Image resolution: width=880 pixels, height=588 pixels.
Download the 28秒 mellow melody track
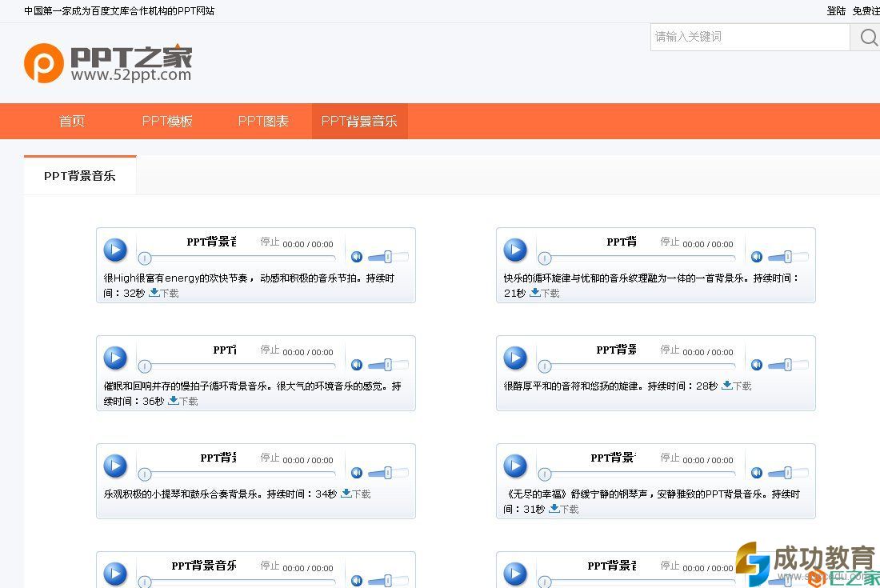[737, 386]
